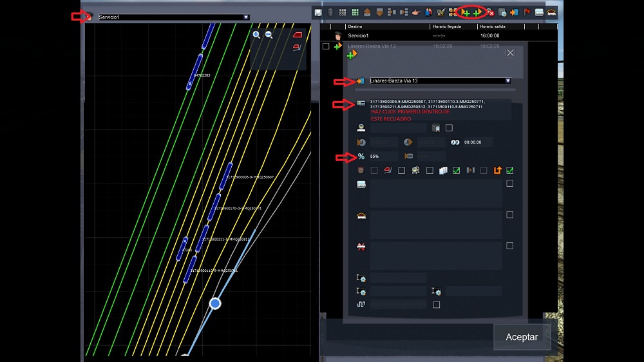Click the departure clock icon

[408, 142]
